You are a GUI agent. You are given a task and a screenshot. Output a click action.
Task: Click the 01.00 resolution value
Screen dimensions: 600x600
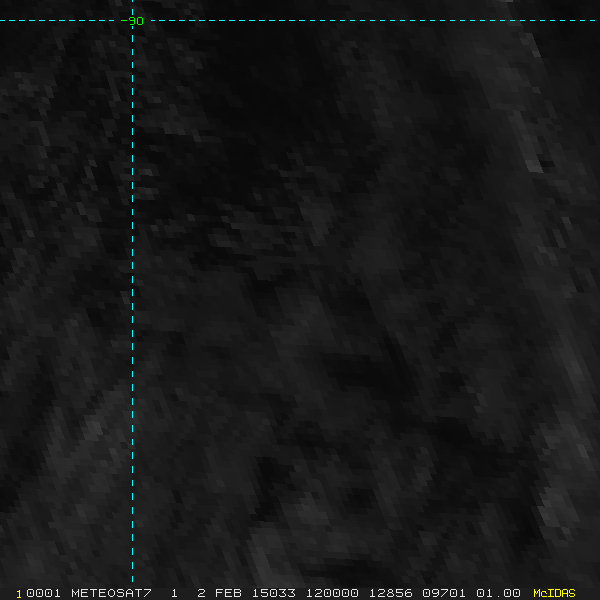(498, 593)
